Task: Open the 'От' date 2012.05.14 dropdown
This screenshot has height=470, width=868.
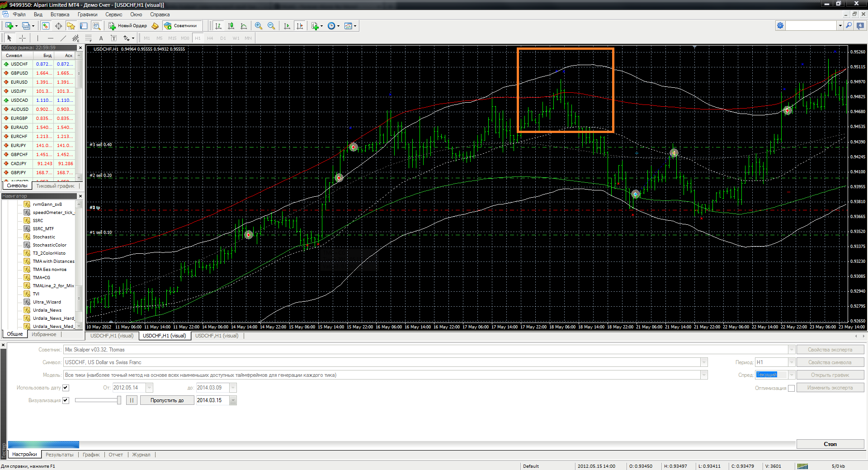Action: pos(149,388)
